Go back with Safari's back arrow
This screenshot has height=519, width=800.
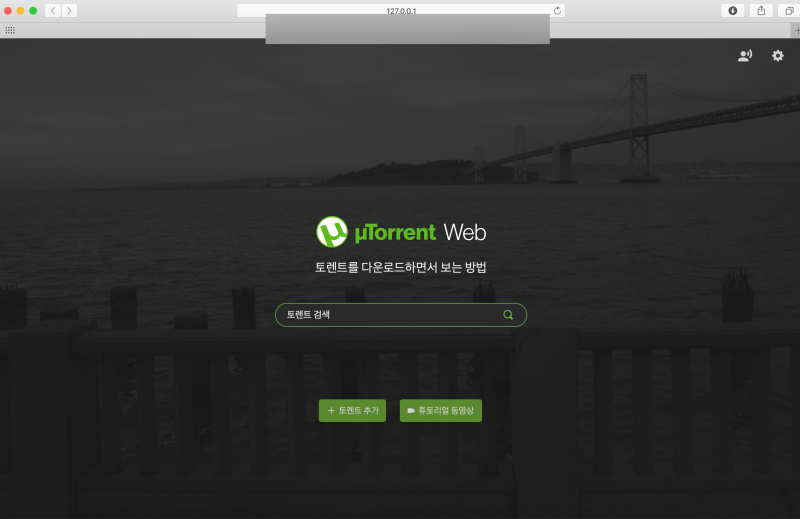(x=53, y=11)
